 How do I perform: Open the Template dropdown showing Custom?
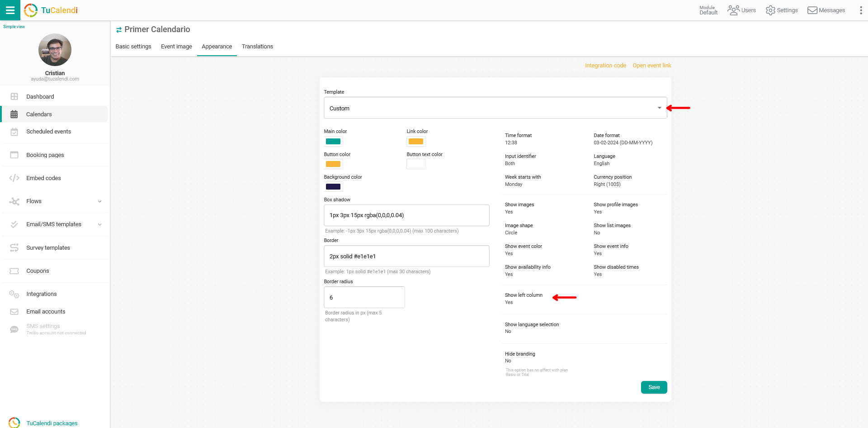pyautogui.click(x=495, y=108)
